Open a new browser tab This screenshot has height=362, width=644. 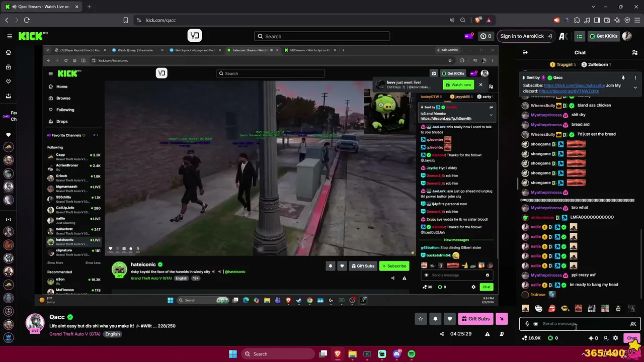(89, 7)
